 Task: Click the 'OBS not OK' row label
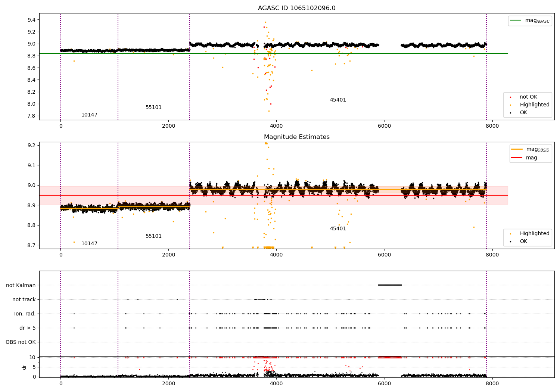[21, 342]
